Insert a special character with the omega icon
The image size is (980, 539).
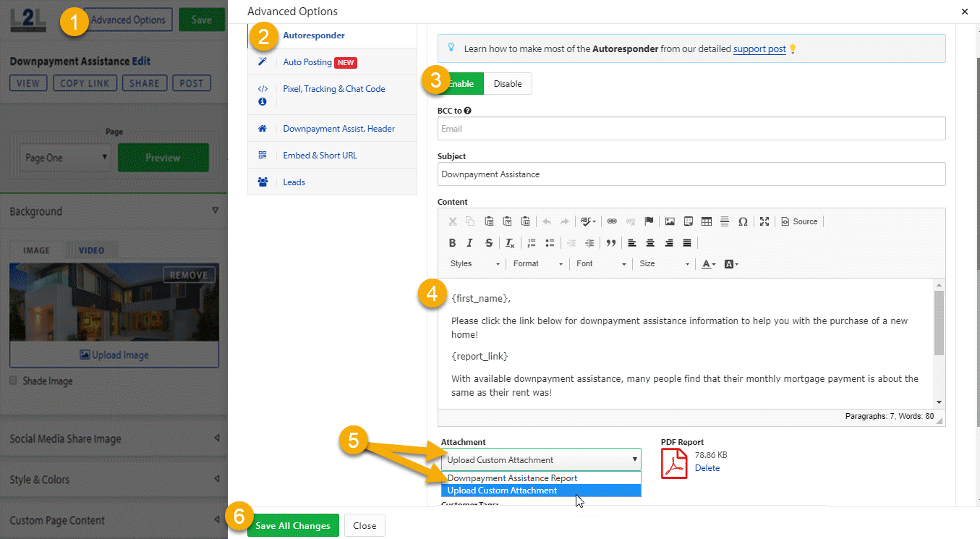coord(743,221)
